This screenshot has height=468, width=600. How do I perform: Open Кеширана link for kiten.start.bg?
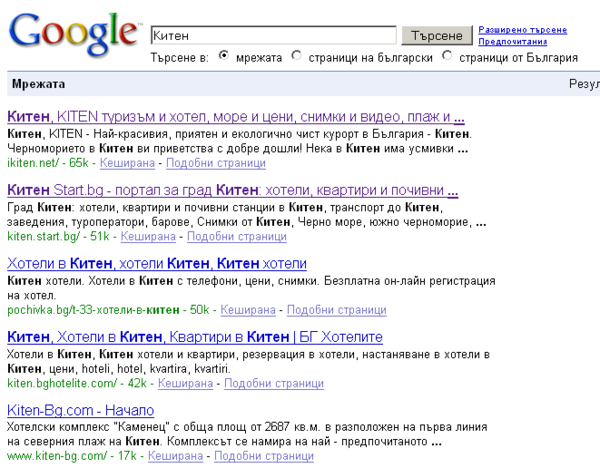point(148,236)
